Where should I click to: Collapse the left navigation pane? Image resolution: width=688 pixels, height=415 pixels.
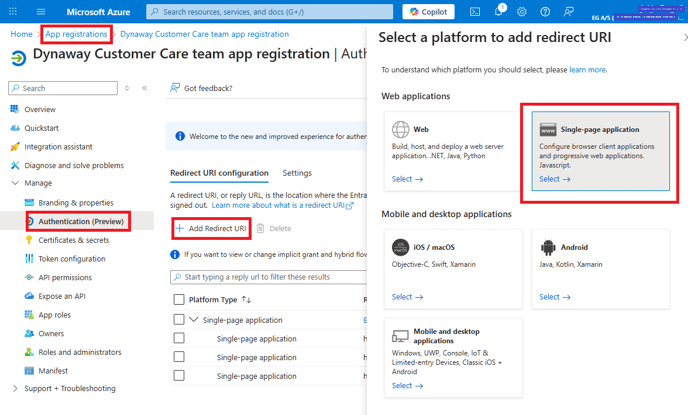click(144, 88)
